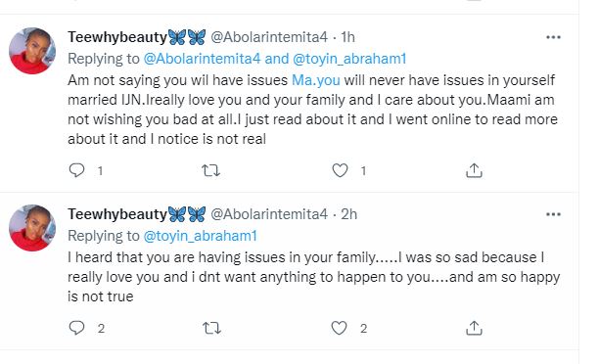Share the 1h tweet
This screenshot has height=364, width=599.
[x=474, y=170]
